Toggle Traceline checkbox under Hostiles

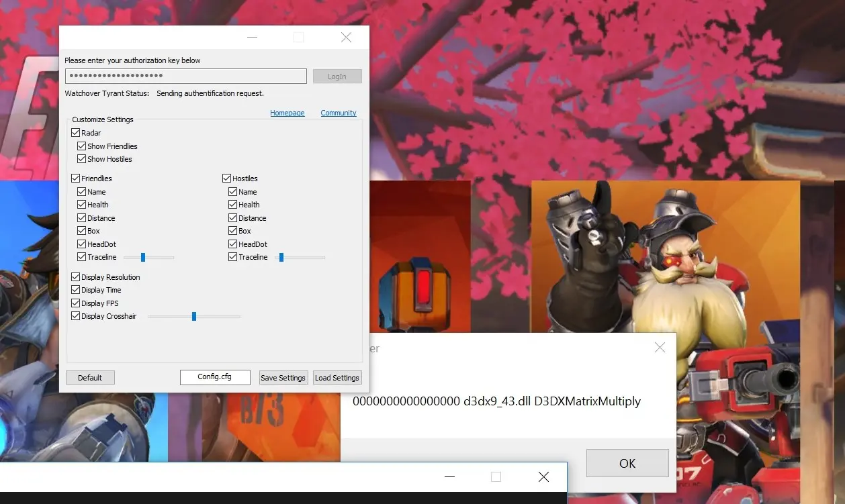pyautogui.click(x=232, y=257)
